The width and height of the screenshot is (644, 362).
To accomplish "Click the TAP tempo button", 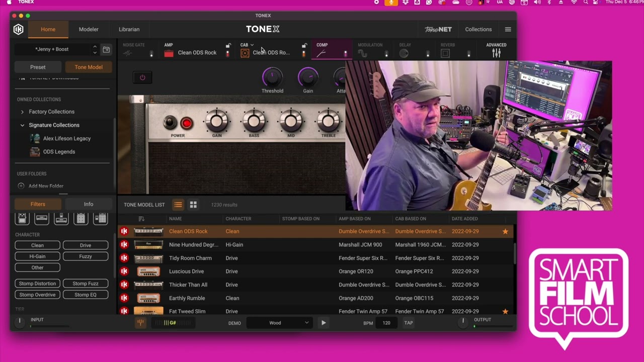I will point(409,323).
